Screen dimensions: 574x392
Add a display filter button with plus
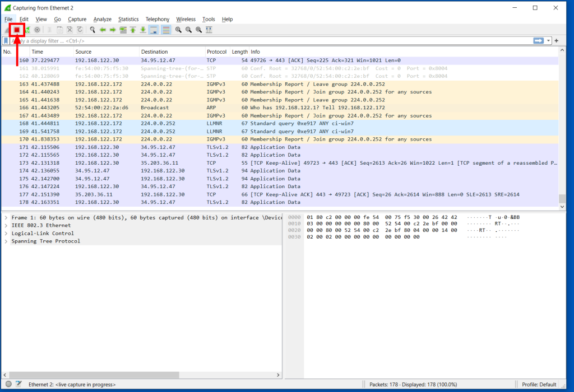click(557, 41)
